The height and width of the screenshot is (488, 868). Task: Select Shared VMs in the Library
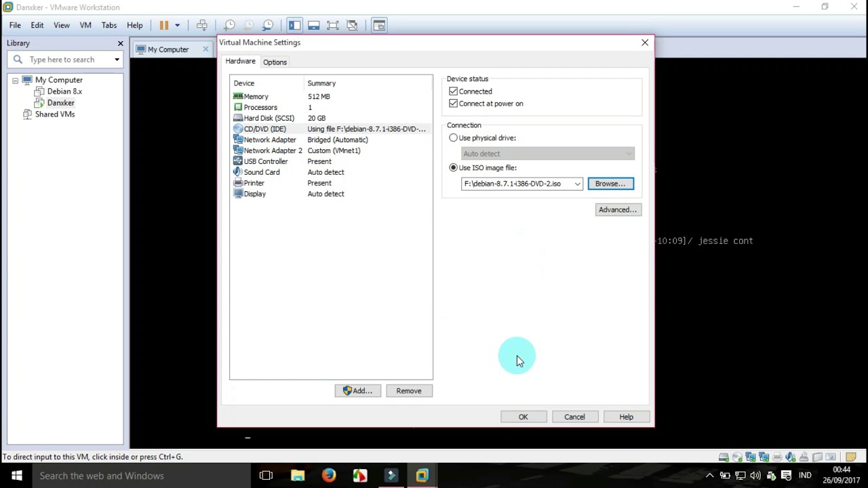coord(55,114)
